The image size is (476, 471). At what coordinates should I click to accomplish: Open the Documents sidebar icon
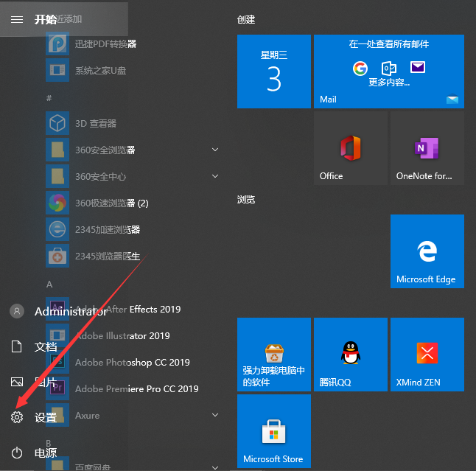[17, 346]
